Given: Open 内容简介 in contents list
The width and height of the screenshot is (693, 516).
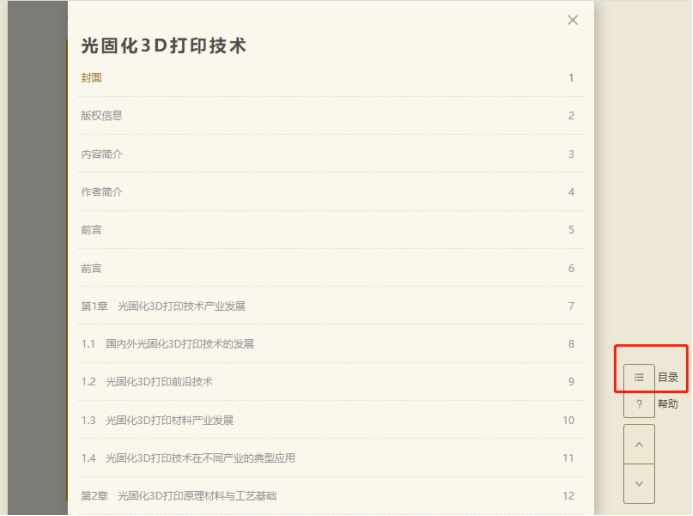Looking at the screenshot, I should 102,153.
